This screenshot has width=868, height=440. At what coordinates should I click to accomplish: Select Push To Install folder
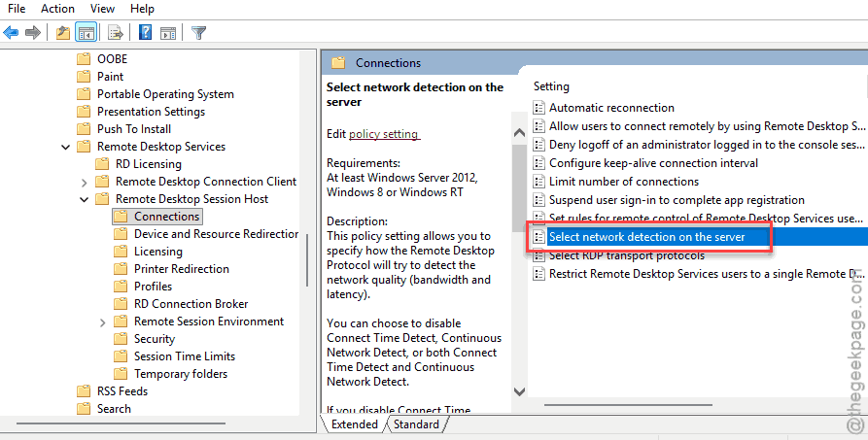click(134, 129)
